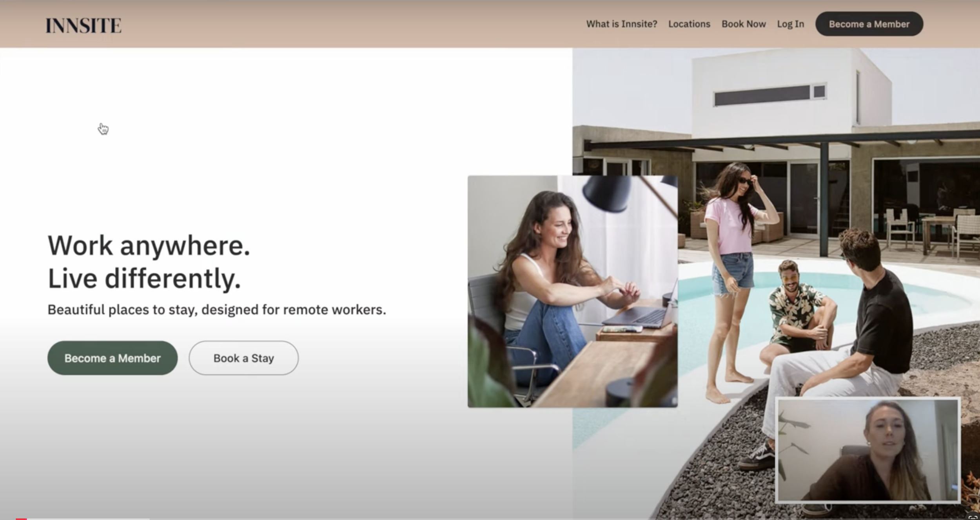Select Book Now in the header

pos(743,24)
